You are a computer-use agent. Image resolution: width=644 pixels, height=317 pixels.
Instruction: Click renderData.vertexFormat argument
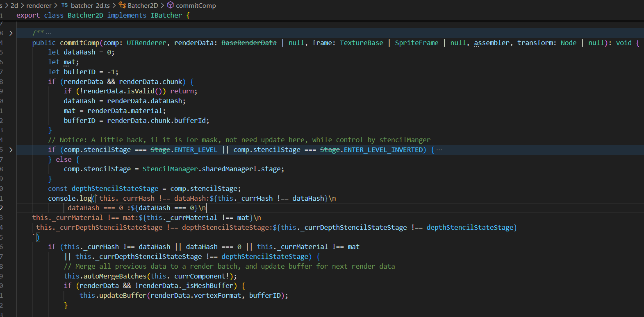pyautogui.click(x=196, y=296)
